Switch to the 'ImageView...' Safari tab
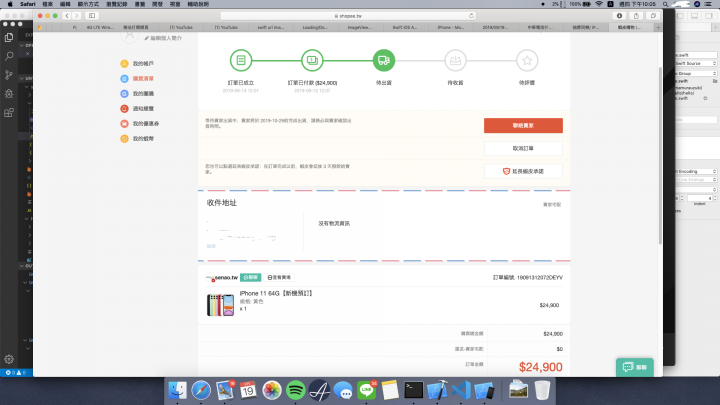Viewport: 720px width, 405px height. tap(360, 28)
